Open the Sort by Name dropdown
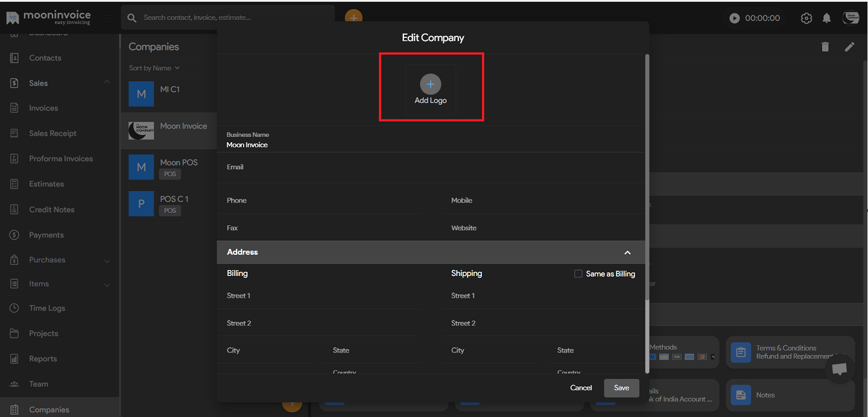 (x=154, y=68)
